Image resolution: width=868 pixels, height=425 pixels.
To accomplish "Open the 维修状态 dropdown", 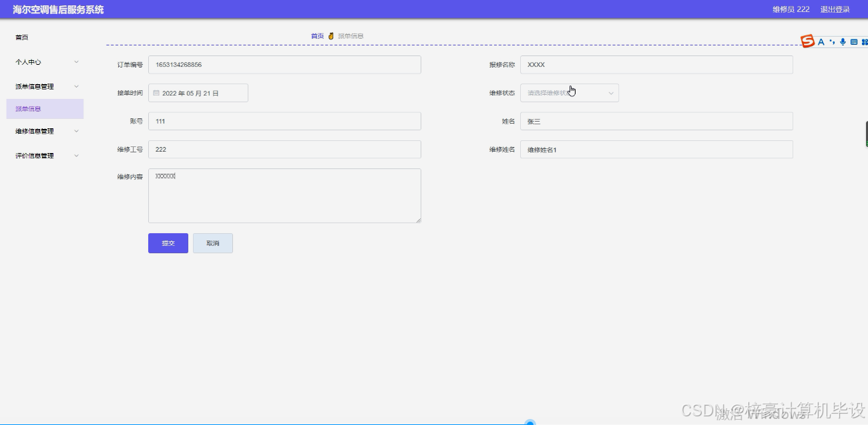I will tap(570, 93).
